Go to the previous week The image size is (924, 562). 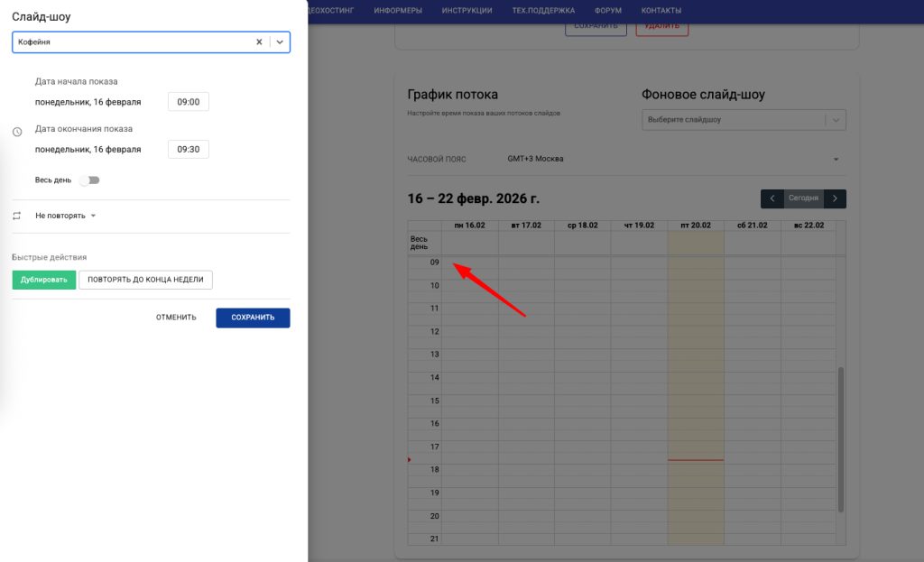point(772,198)
